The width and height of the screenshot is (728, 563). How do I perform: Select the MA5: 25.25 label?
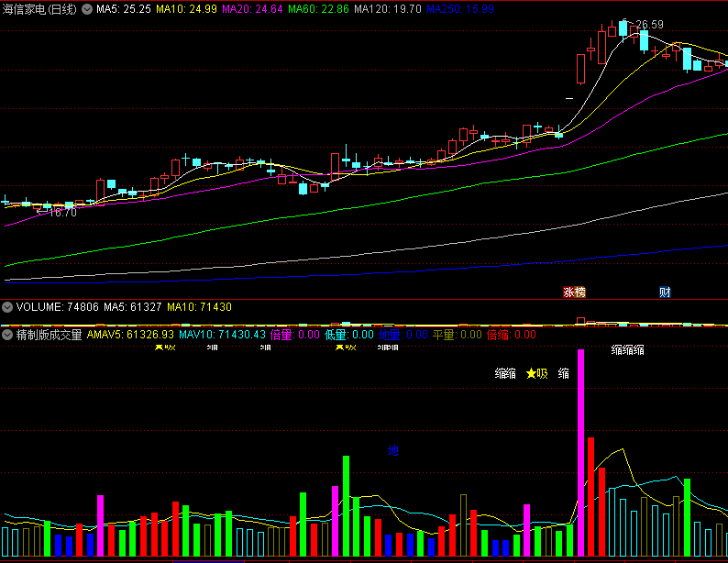click(x=124, y=9)
